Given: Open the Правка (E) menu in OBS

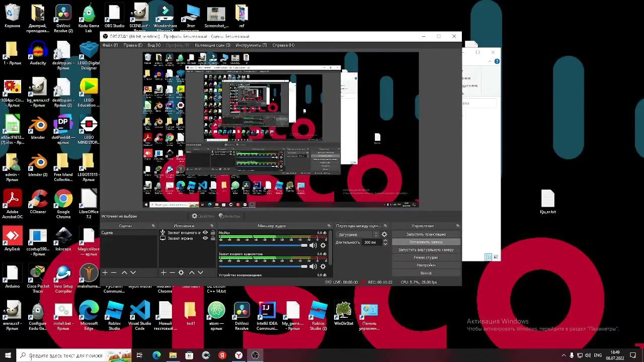Looking at the screenshot, I should pos(133,45).
